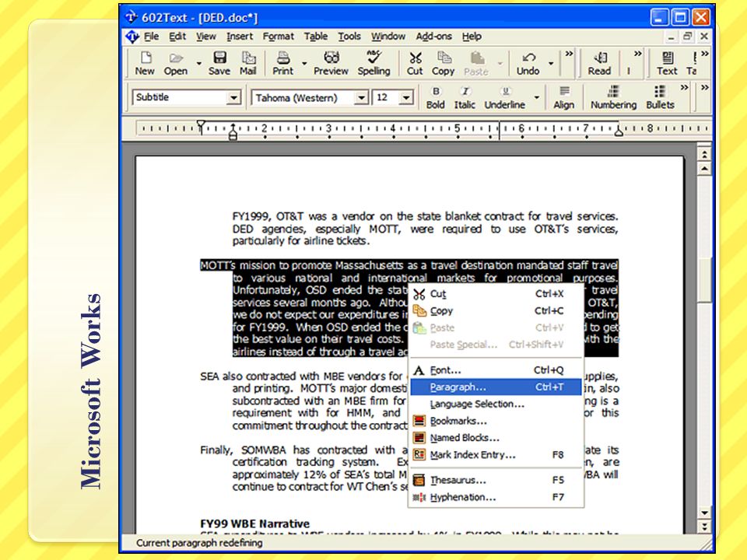This screenshot has height=560, width=747.
Task: Click the vertical scrollbar down arrow
Action: click(x=704, y=513)
